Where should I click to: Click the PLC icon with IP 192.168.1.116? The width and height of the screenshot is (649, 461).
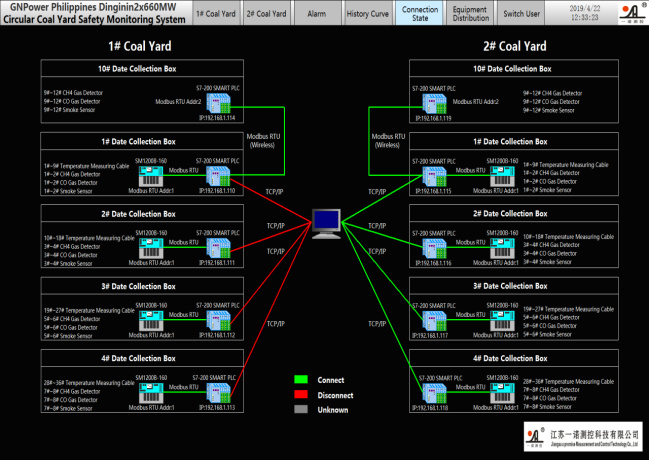tap(435, 249)
